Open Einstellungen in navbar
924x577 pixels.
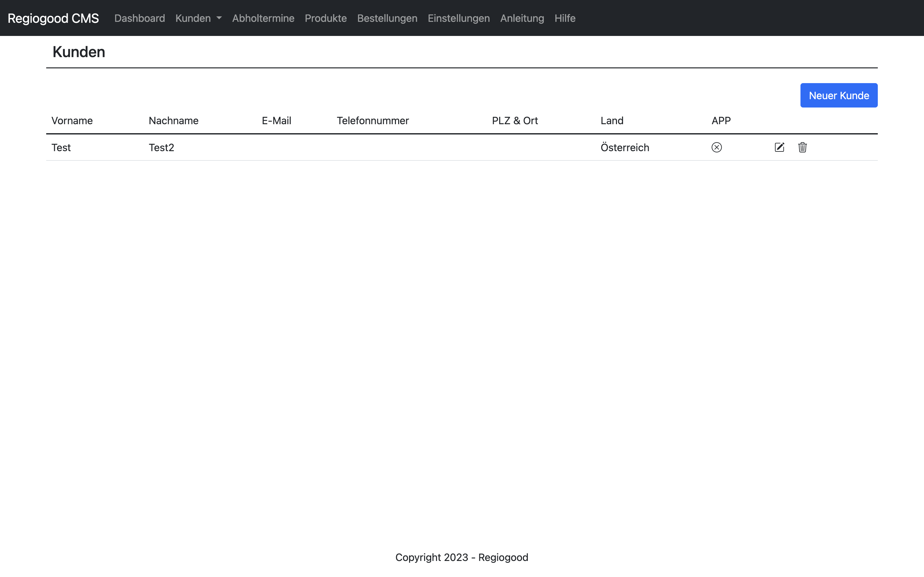[458, 18]
